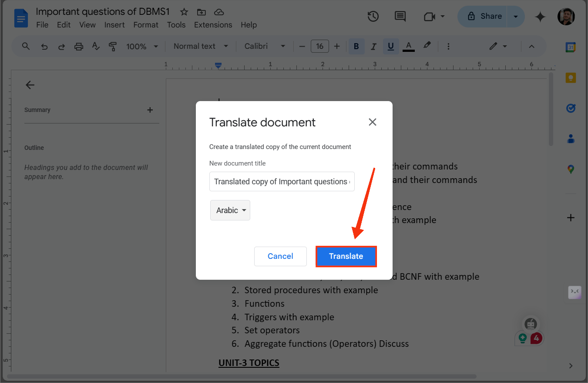The width and height of the screenshot is (588, 383).
Task: Click the Redo arrow
Action: click(x=61, y=46)
